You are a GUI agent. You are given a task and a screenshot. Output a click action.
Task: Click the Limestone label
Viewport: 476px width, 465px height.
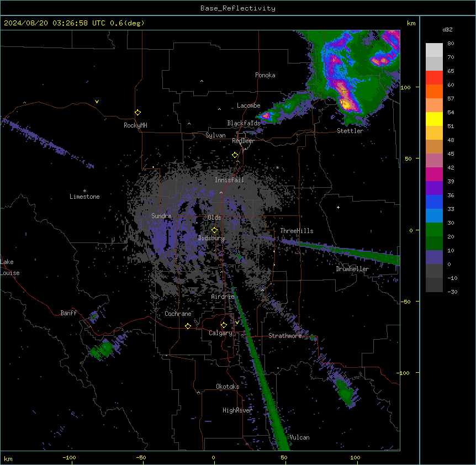[x=84, y=197]
